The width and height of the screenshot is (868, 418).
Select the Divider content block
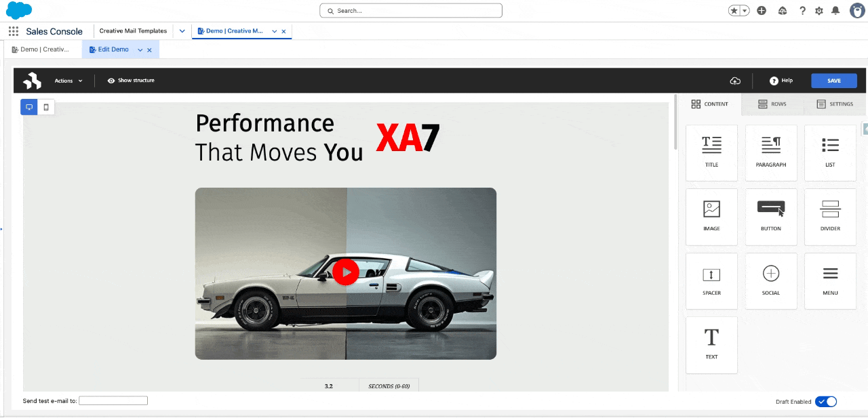(830, 216)
